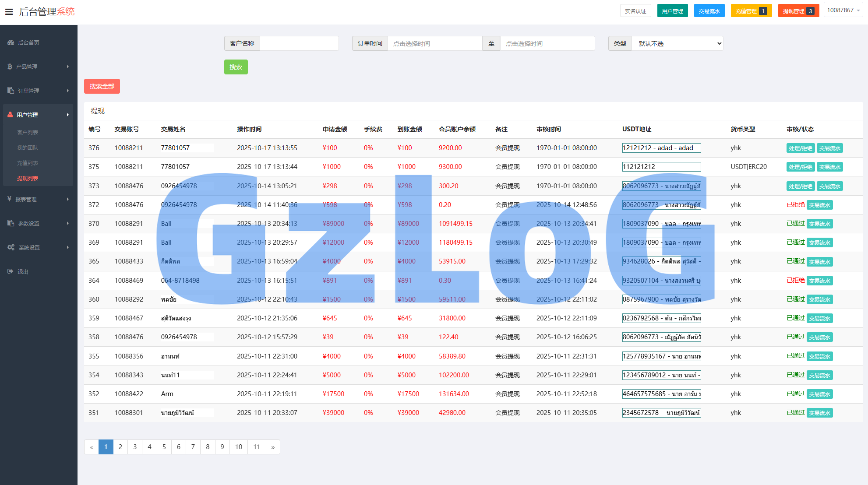Click the 退出 logout icon
This screenshot has width=868, height=485.
pyautogui.click(x=10, y=271)
